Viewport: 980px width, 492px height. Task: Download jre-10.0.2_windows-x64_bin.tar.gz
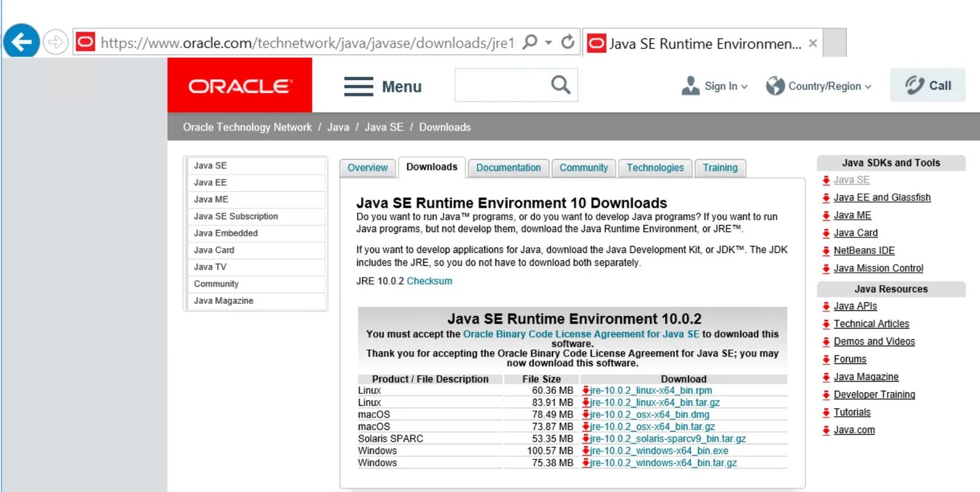[663, 463]
